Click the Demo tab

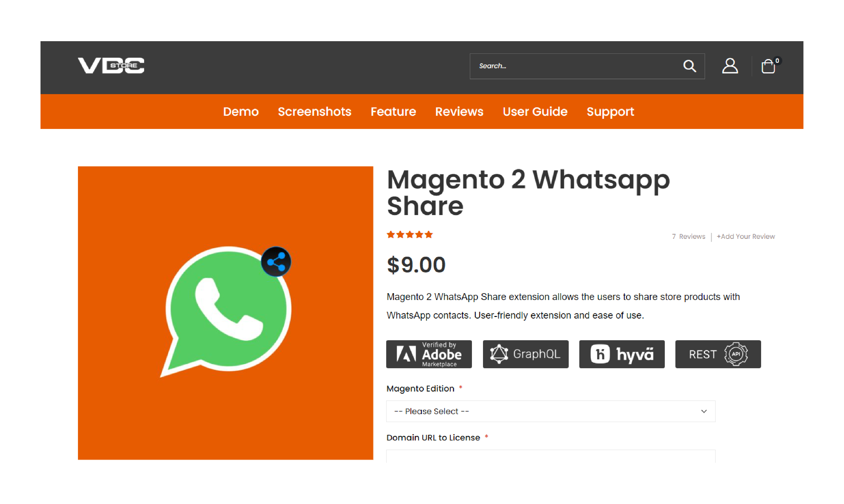241,112
